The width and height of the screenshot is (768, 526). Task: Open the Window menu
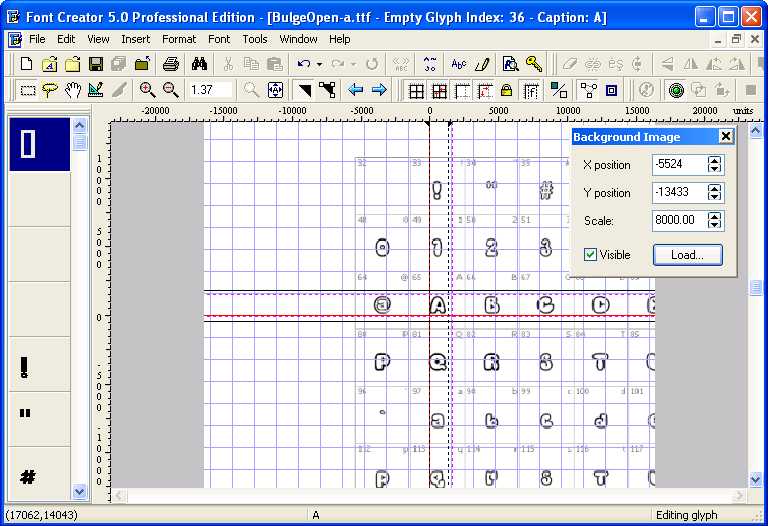click(x=298, y=39)
